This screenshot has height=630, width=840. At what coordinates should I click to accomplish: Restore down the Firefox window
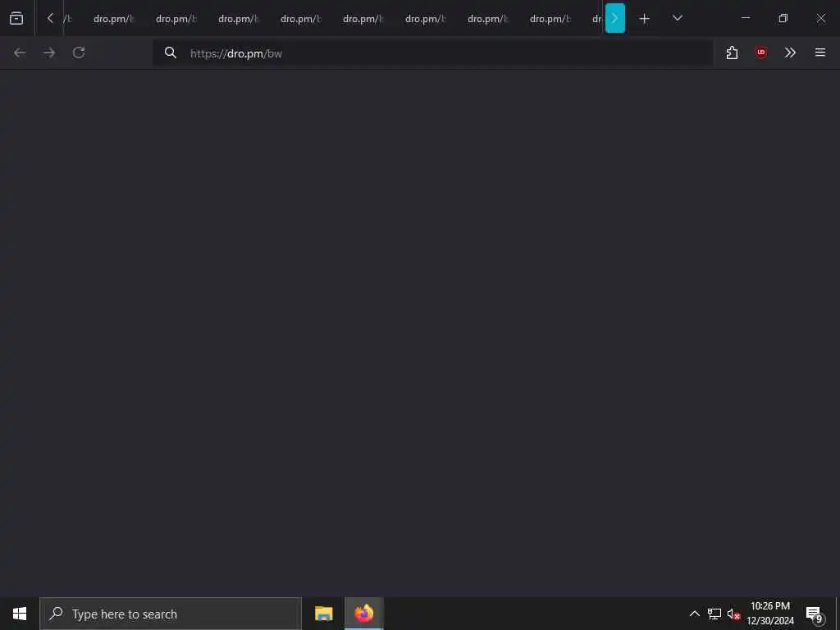(x=783, y=18)
